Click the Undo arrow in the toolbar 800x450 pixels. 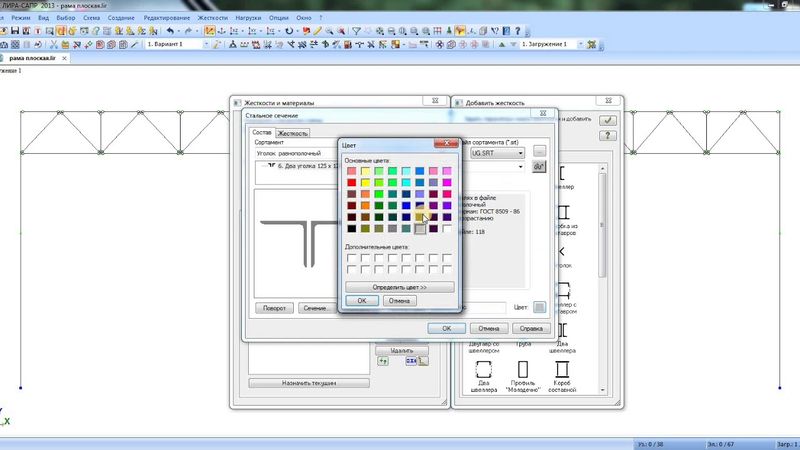(x=171, y=31)
